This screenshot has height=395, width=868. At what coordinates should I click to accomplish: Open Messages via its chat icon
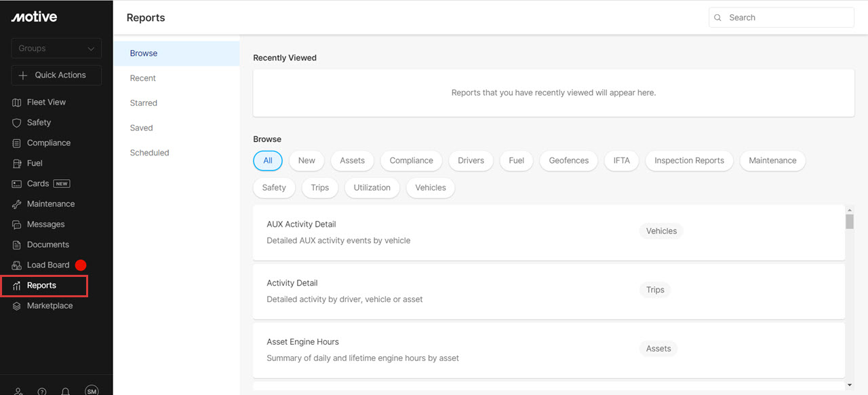[17, 225]
